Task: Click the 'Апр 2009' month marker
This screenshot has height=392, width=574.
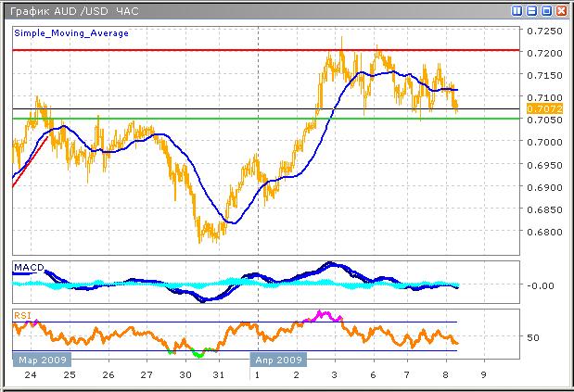Action: coord(277,358)
